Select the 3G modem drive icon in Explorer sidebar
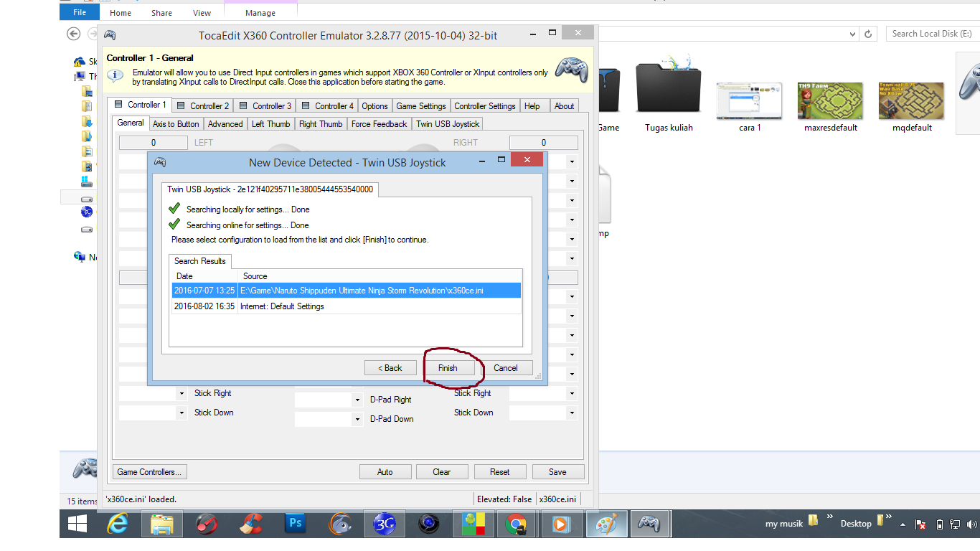The width and height of the screenshot is (980, 551). [87, 212]
